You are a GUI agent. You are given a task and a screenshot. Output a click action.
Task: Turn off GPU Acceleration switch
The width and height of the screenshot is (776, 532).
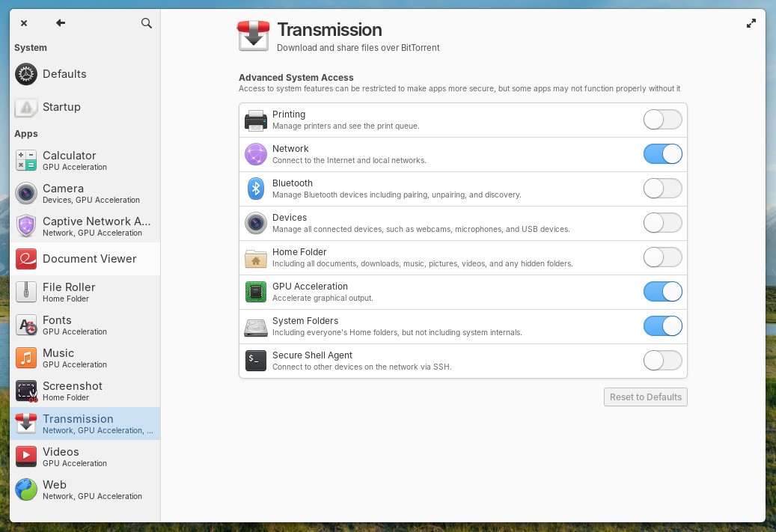[663, 292]
